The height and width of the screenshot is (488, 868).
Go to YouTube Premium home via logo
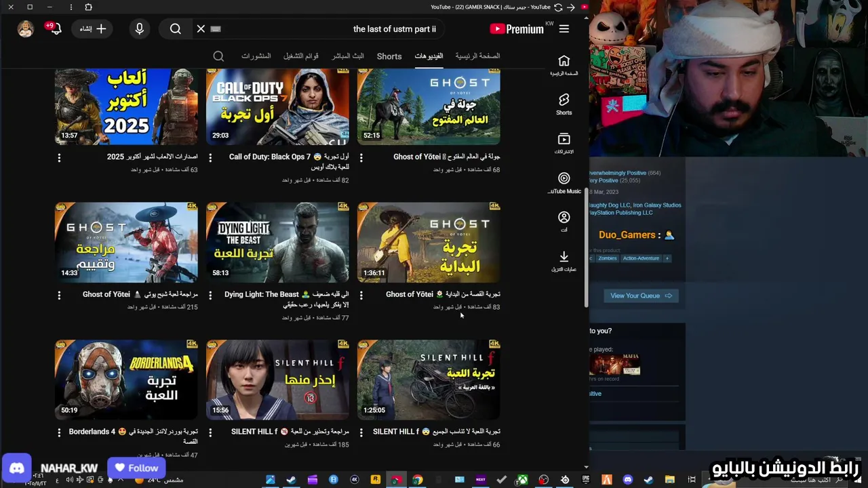pyautogui.click(x=517, y=29)
